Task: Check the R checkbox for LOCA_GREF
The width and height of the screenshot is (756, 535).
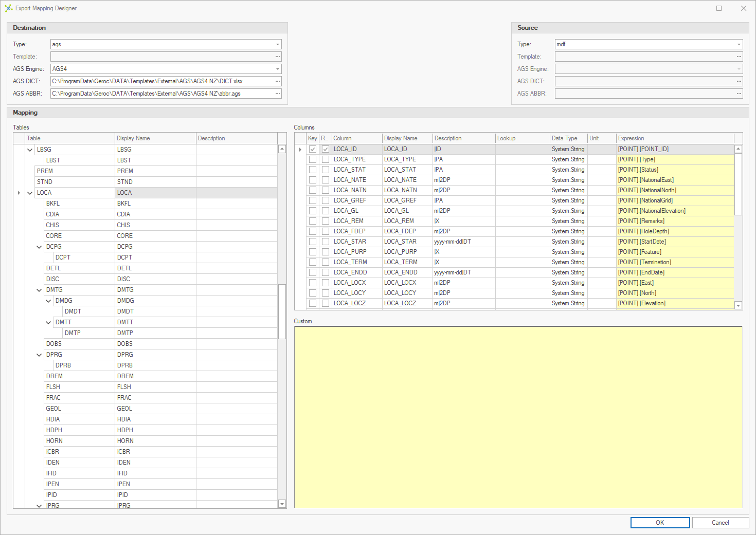Action: click(x=326, y=200)
